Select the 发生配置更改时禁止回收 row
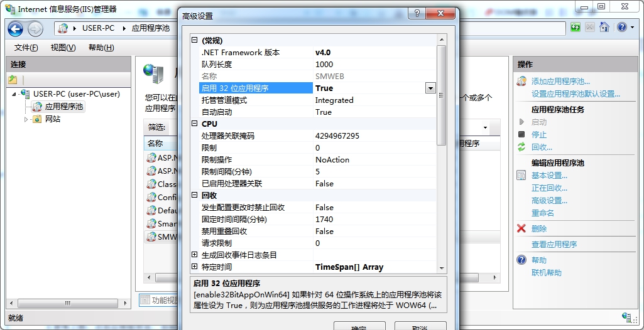Viewport: 644px width, 330px height. coord(317,208)
